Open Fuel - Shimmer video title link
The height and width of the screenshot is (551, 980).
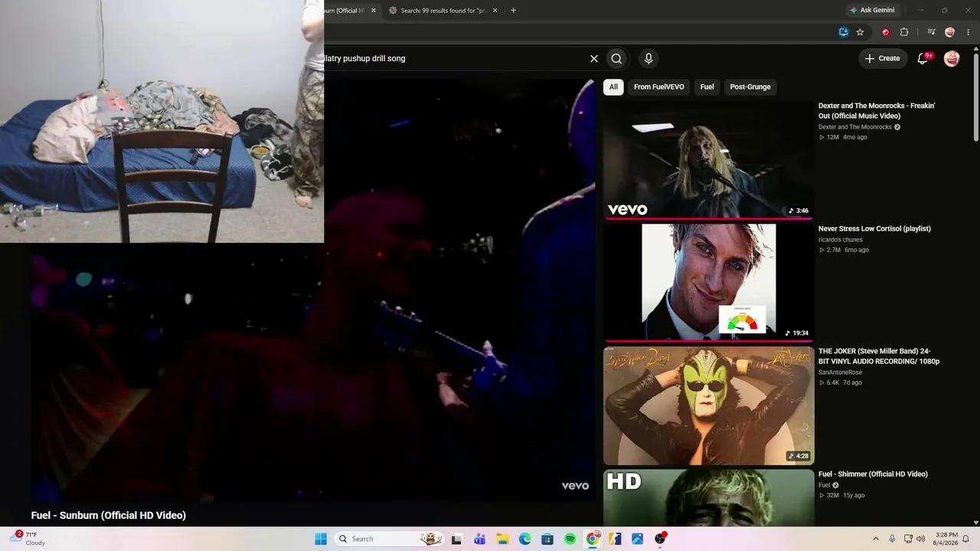[x=873, y=474]
